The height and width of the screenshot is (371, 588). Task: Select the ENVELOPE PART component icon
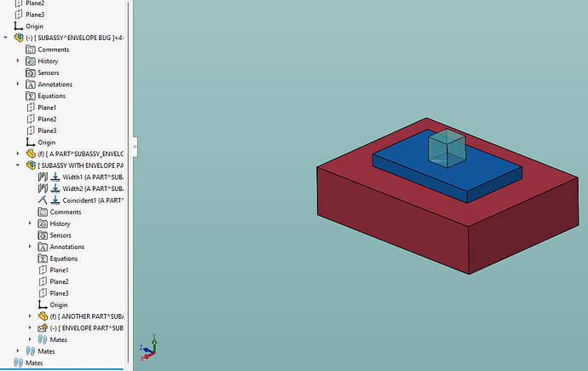43,328
